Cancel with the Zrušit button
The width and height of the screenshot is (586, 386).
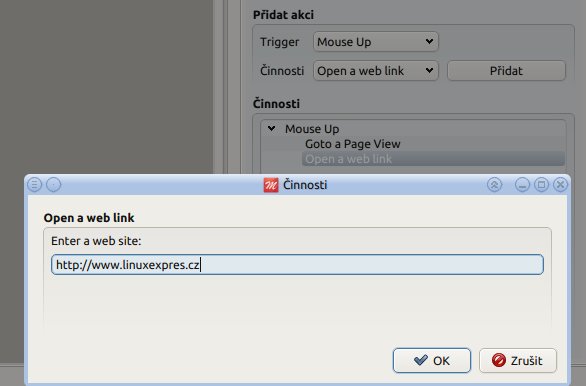(x=518, y=361)
